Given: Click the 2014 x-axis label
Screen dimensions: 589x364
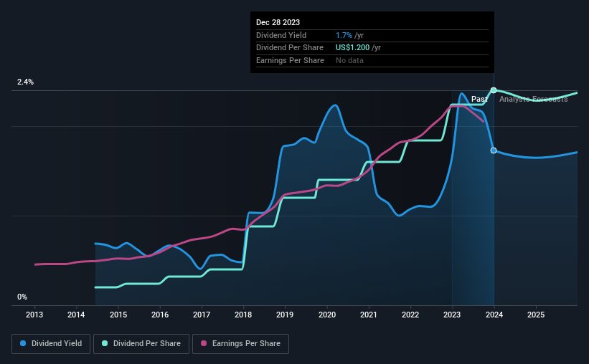Looking at the screenshot, I should pyautogui.click(x=76, y=315).
